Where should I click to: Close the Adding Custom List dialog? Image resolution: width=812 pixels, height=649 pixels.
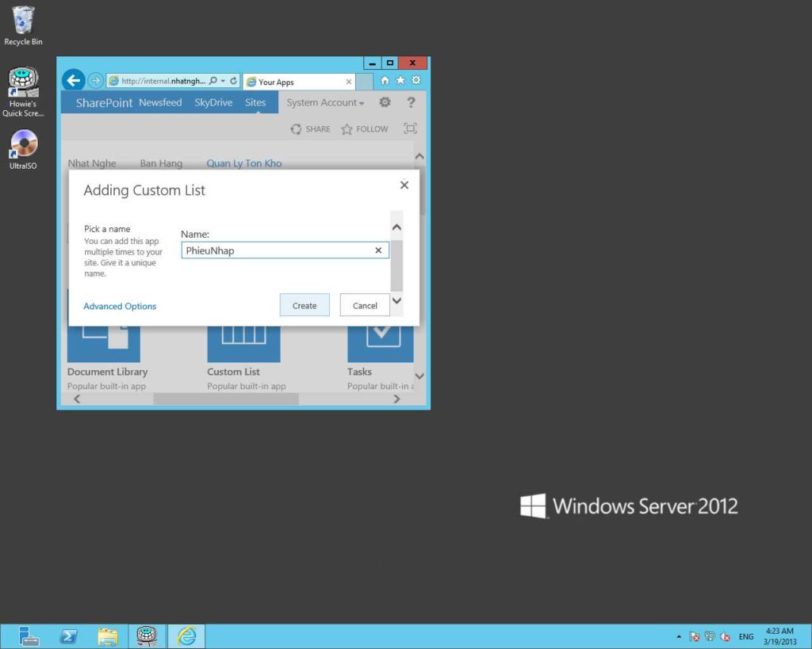[404, 185]
